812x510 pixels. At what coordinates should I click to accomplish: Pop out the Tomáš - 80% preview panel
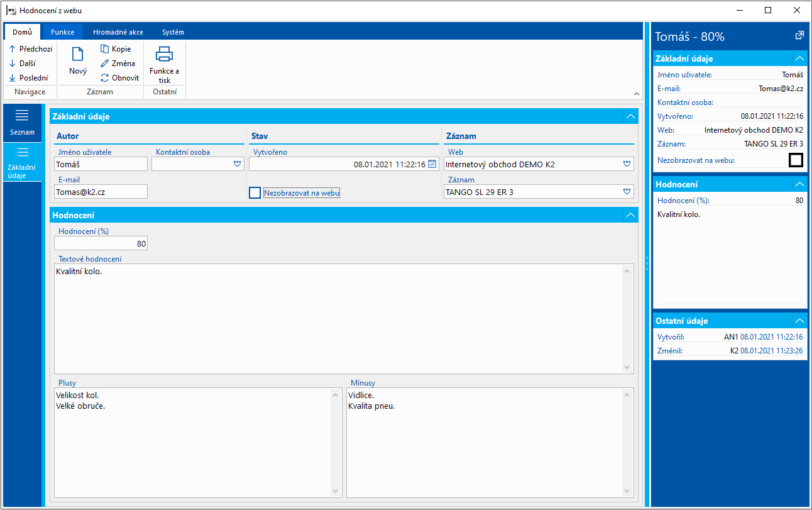(799, 36)
